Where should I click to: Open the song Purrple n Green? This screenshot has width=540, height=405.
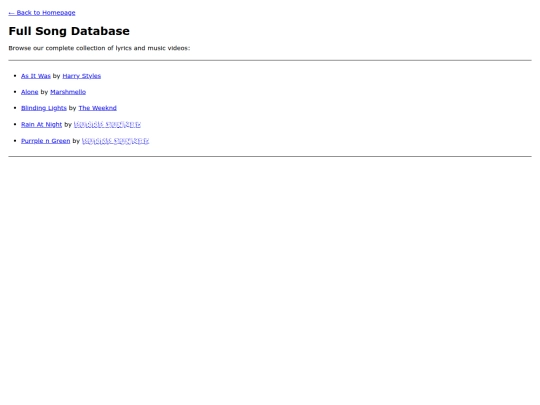click(x=45, y=141)
